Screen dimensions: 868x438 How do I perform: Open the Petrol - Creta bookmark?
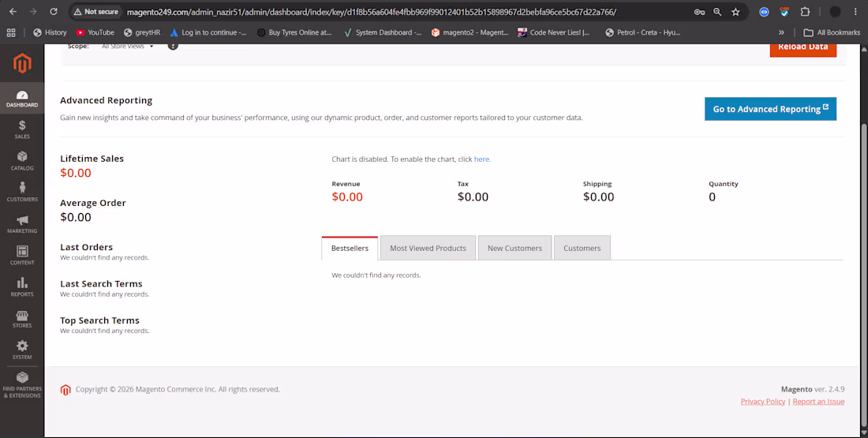tap(642, 32)
